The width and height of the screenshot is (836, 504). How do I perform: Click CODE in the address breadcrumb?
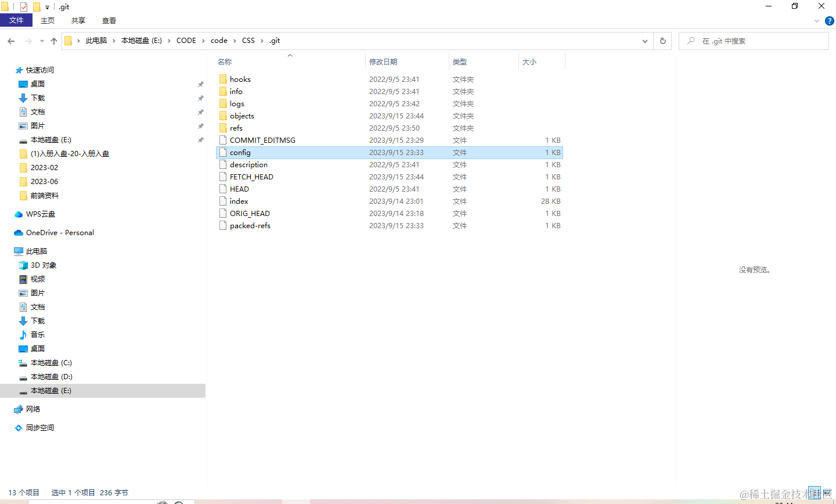(x=186, y=41)
